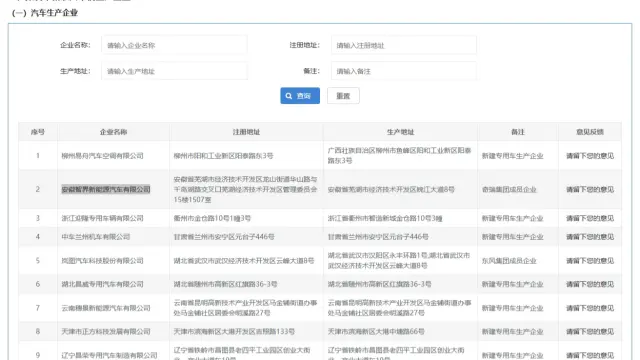Viewport: 640px width, 360px height.
Task: Click production address 广西壮族自治区柳州市鱼峰区
Action: (x=400, y=156)
